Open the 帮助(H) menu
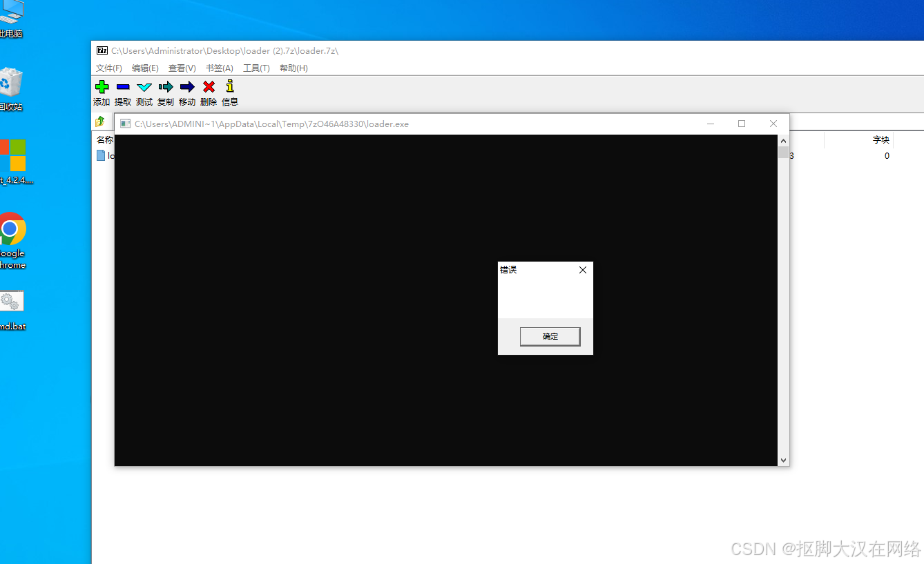Image resolution: width=924 pixels, height=564 pixels. [x=293, y=68]
